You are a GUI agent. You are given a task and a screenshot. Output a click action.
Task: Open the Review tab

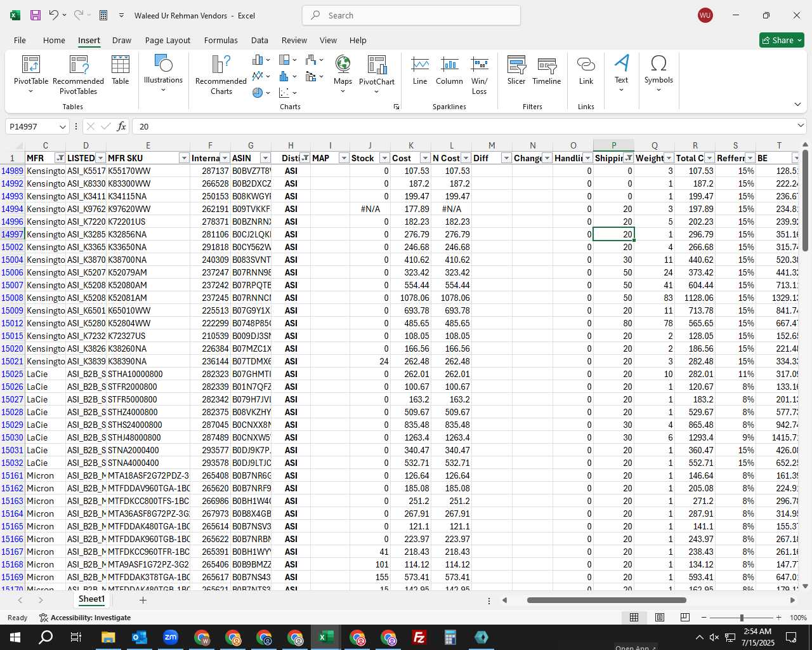pyautogui.click(x=294, y=40)
